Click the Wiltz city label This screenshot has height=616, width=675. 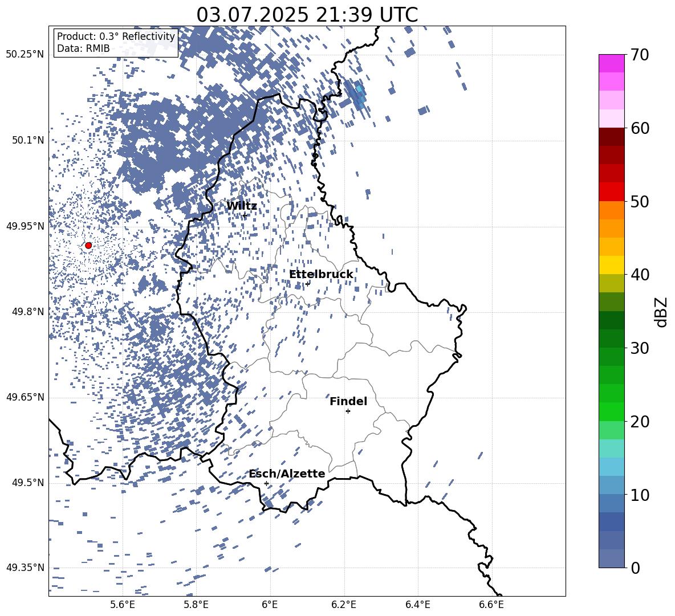(x=242, y=206)
